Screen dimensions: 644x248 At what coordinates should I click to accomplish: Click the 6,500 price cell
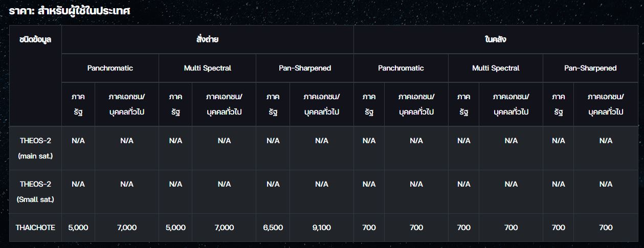click(273, 228)
